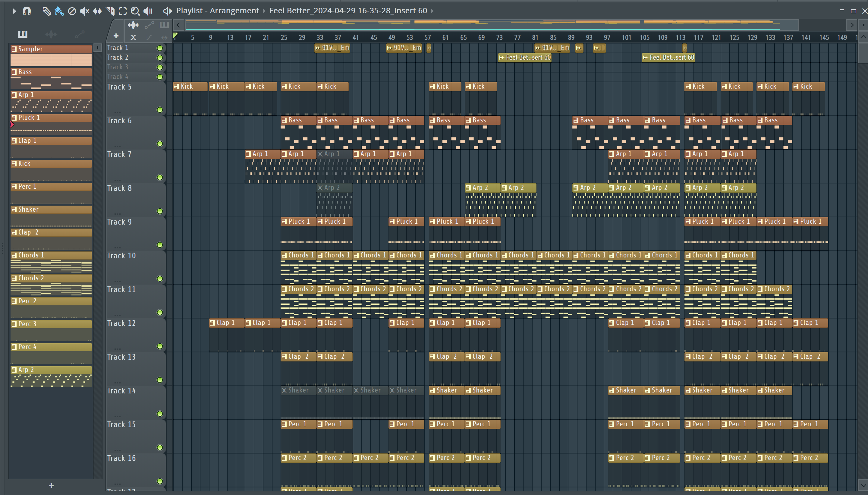Screen dimensions: 868x495
Task: Open clip menu of first Feel Bet..sert 60
Action: [x=501, y=58]
